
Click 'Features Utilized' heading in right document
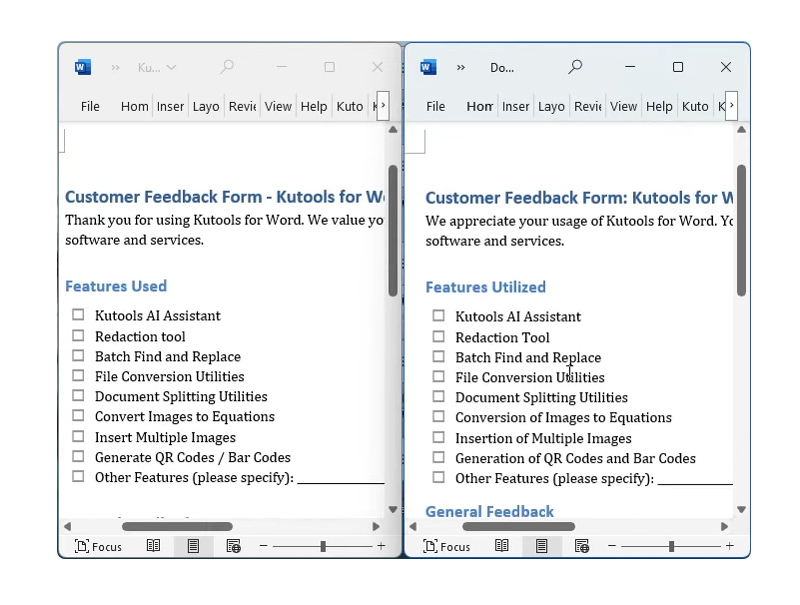(x=486, y=287)
